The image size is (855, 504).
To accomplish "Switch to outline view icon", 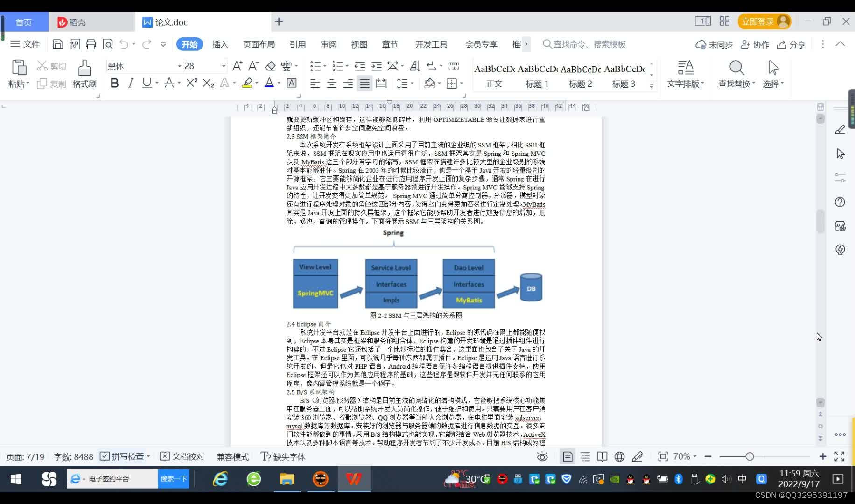I will tap(585, 457).
